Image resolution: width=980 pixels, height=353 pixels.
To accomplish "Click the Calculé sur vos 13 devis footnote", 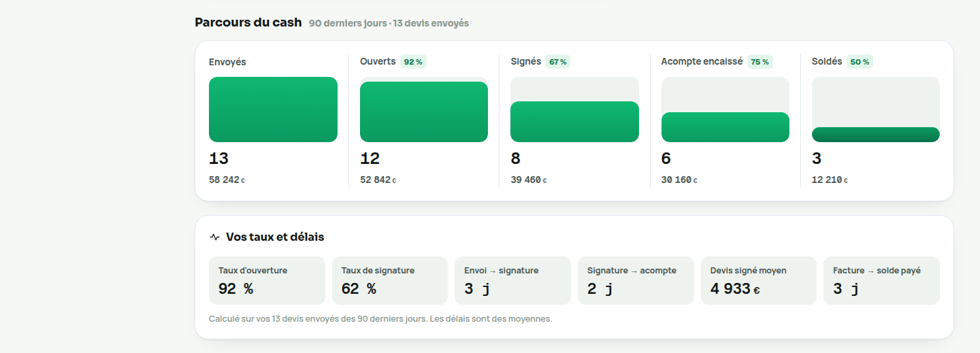I will [380, 319].
